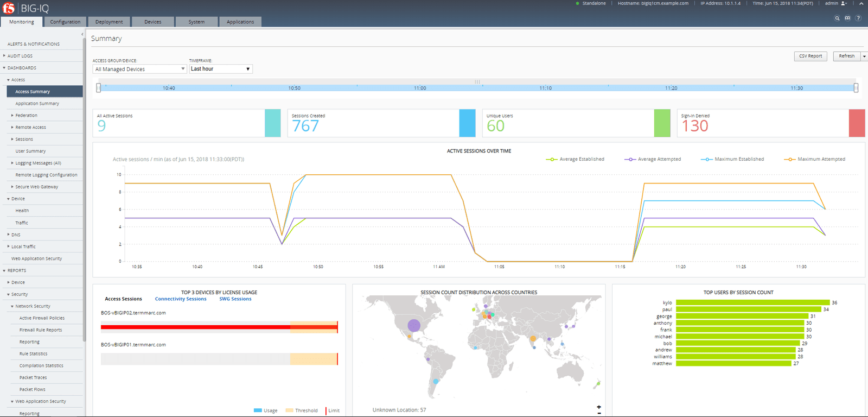Screen dimensions: 868x417
Task: Click the F5 logo
Action: point(9,8)
